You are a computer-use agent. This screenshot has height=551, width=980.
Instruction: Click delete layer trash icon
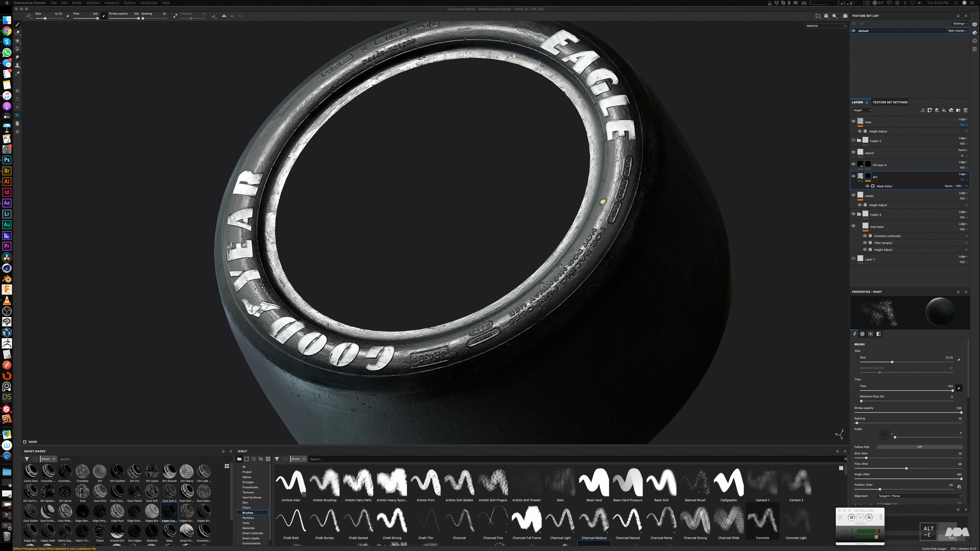coord(965,111)
